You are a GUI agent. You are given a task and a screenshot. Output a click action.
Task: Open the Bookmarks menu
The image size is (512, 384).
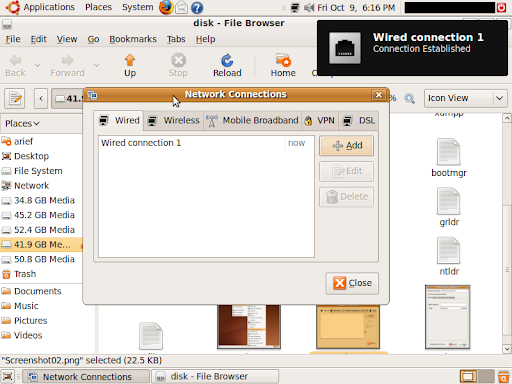pos(133,39)
